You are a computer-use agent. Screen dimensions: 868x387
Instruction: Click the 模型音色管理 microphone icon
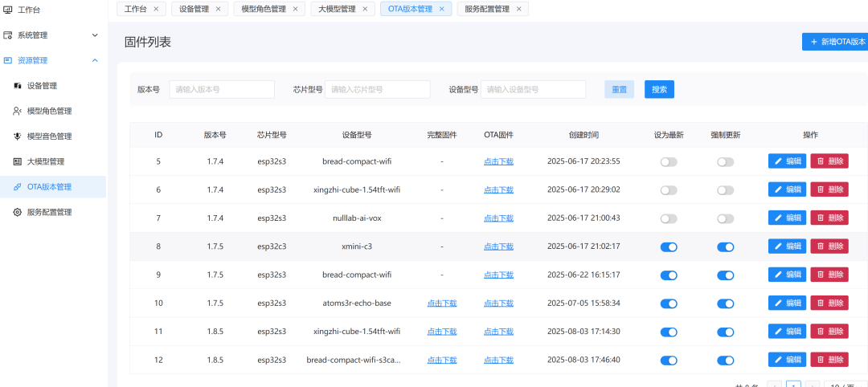(x=18, y=136)
